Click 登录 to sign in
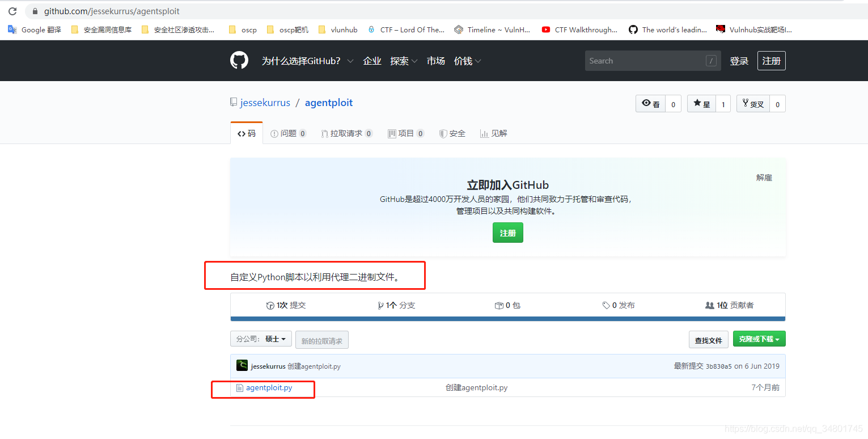 pos(739,61)
